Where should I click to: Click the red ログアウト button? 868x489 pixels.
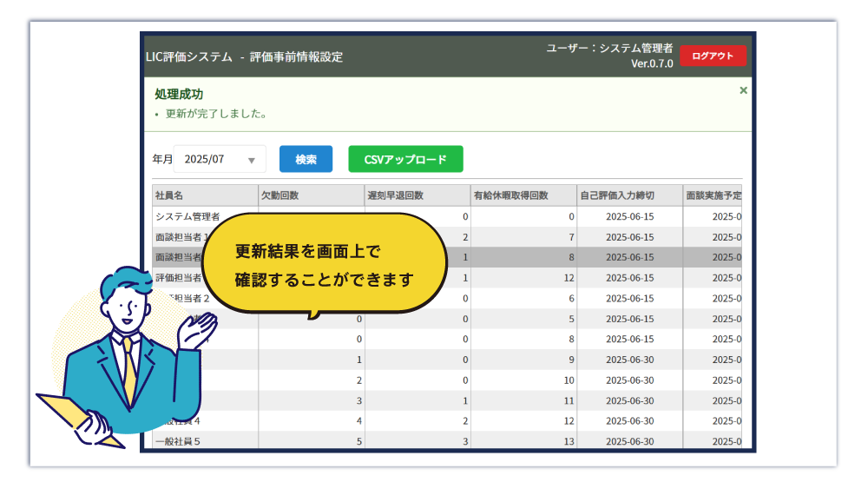click(713, 56)
